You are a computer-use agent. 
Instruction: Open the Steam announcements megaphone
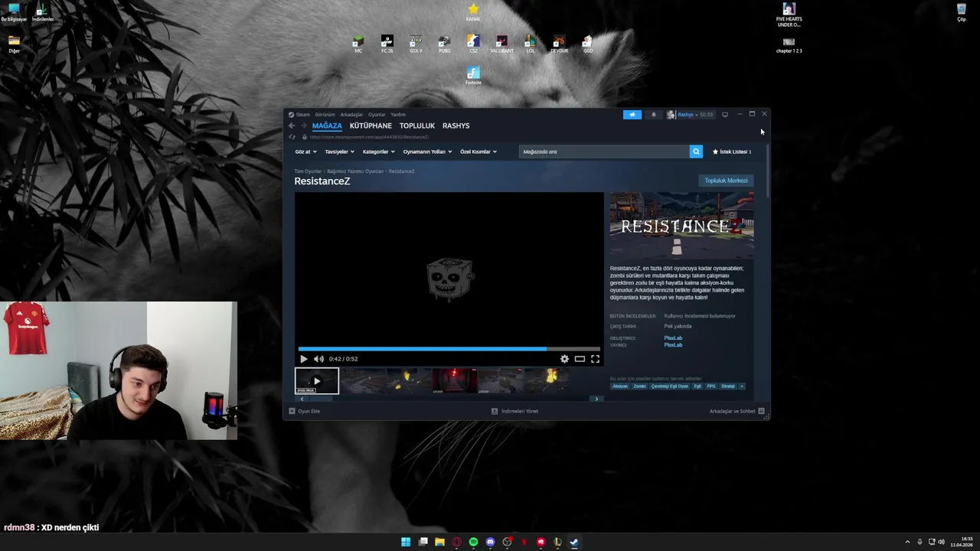[632, 115]
